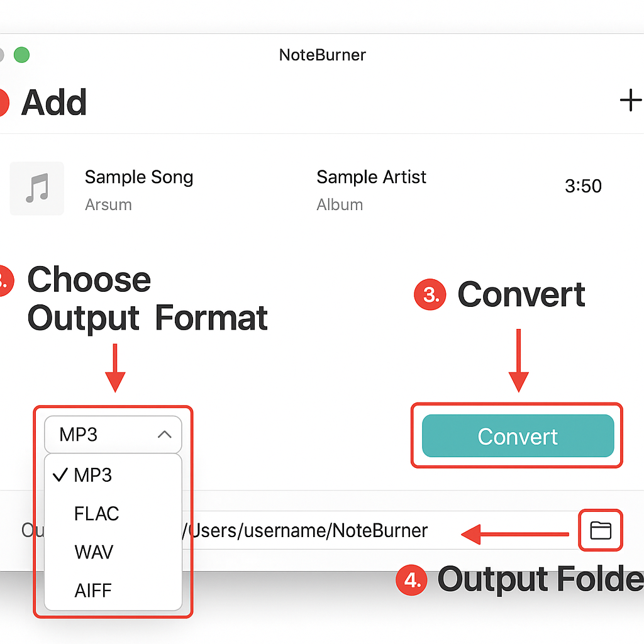Click the NoteBurner title bar text

(322, 55)
